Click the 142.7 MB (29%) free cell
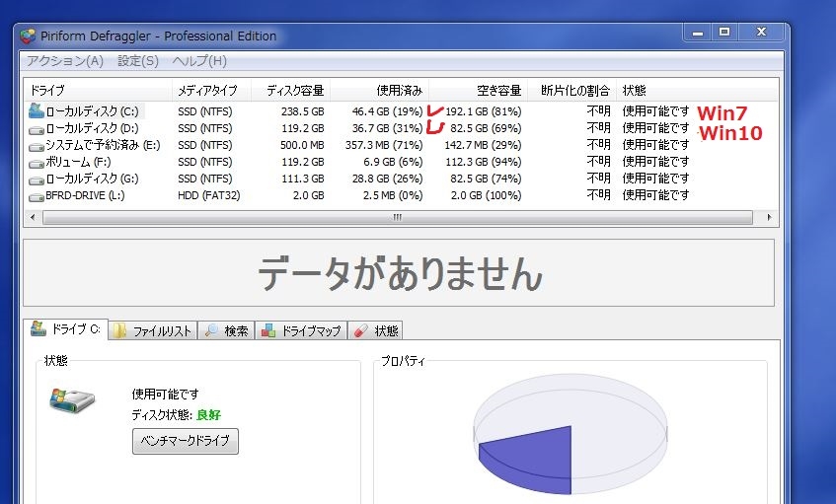This screenshot has width=836, height=504. (483, 145)
